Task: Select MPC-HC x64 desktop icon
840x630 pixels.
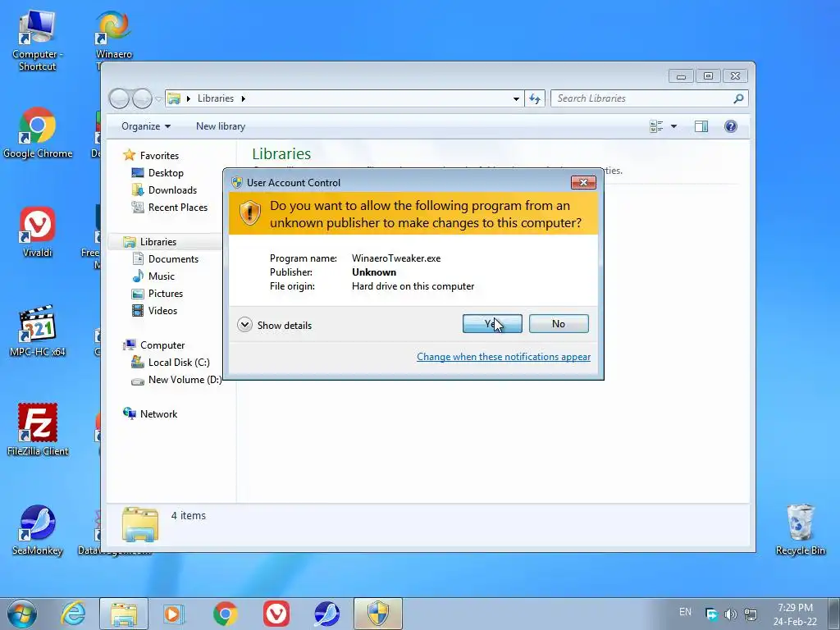Action: pos(38,331)
